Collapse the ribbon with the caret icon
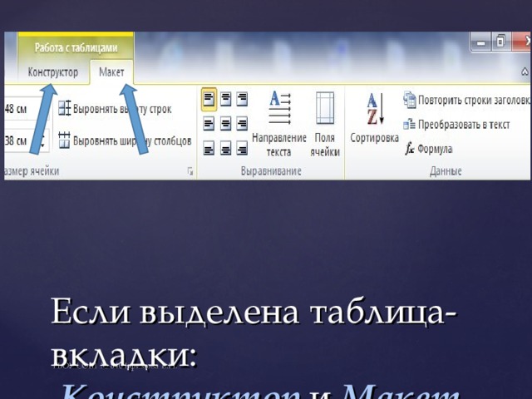Image resolution: width=532 pixels, height=399 pixels. (525, 72)
